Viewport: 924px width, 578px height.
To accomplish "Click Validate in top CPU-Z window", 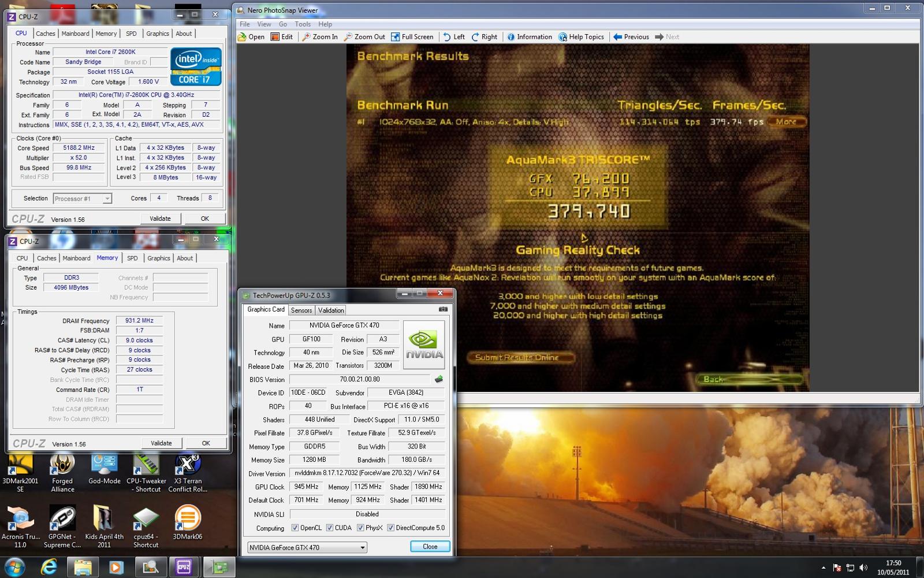I will [x=160, y=218].
